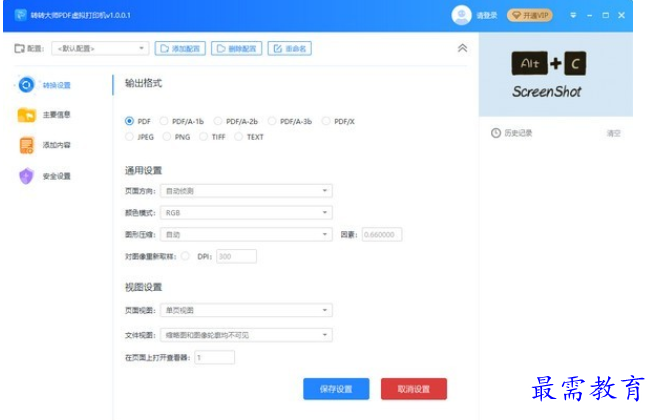The width and height of the screenshot is (653, 420).
Task: Select the JPEG format radio
Action: (x=129, y=137)
